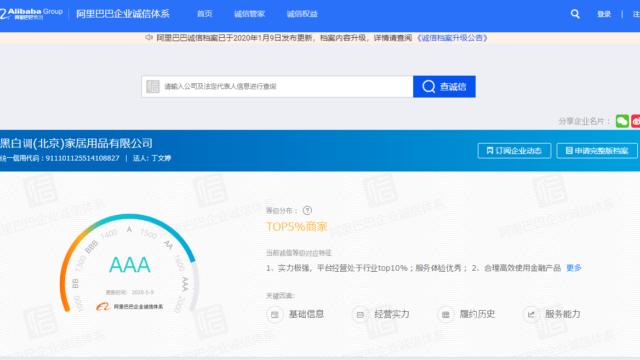
Task: Click the credit code 911101125514108827
Action: (x=82, y=158)
